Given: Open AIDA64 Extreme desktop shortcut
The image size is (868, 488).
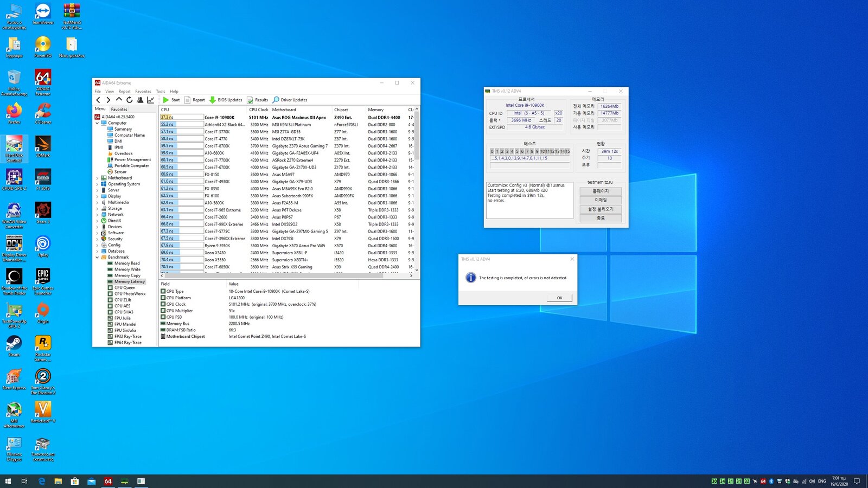Looking at the screenshot, I should pyautogui.click(x=43, y=82).
